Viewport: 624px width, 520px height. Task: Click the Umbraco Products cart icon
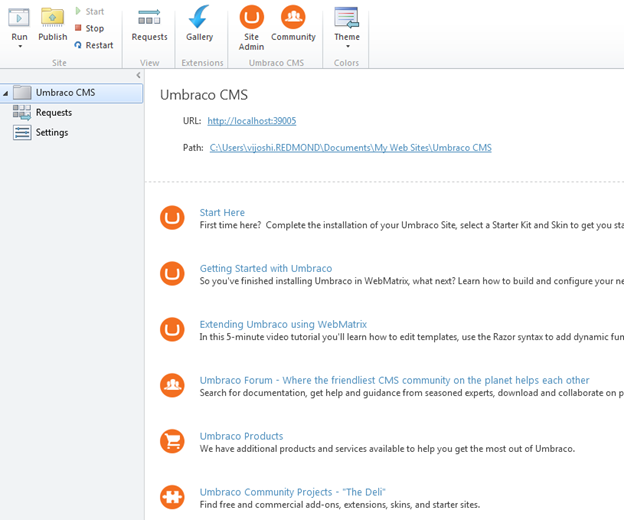tap(173, 440)
